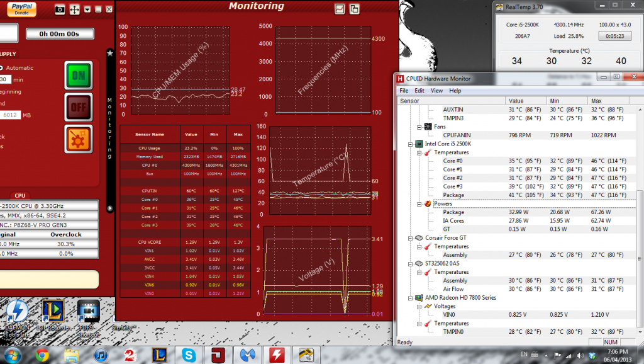The height and width of the screenshot is (364, 644).
Task: Open Guild Wars 2 from the taskbar
Action: click(x=130, y=355)
